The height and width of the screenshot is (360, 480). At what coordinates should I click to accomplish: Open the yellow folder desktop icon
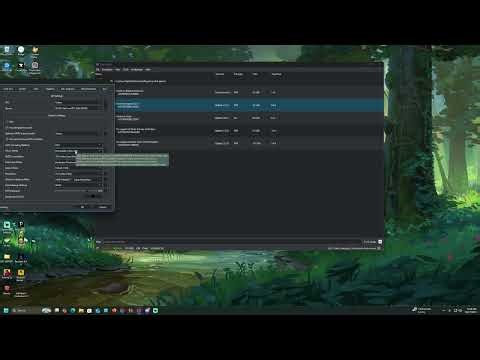click(x=7, y=257)
